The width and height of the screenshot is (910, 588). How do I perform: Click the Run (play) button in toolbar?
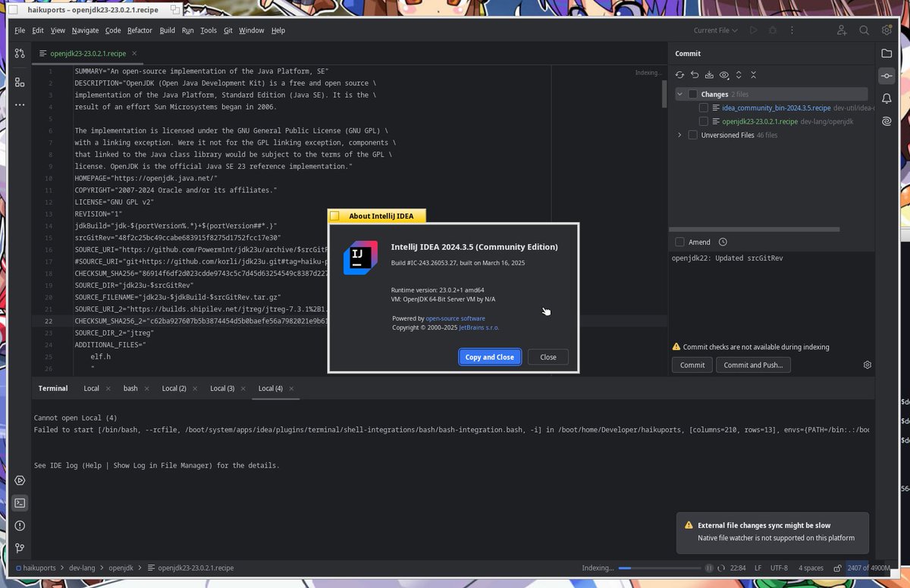(753, 30)
